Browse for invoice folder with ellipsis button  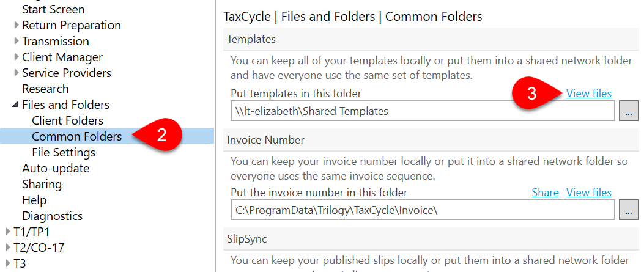(x=628, y=210)
